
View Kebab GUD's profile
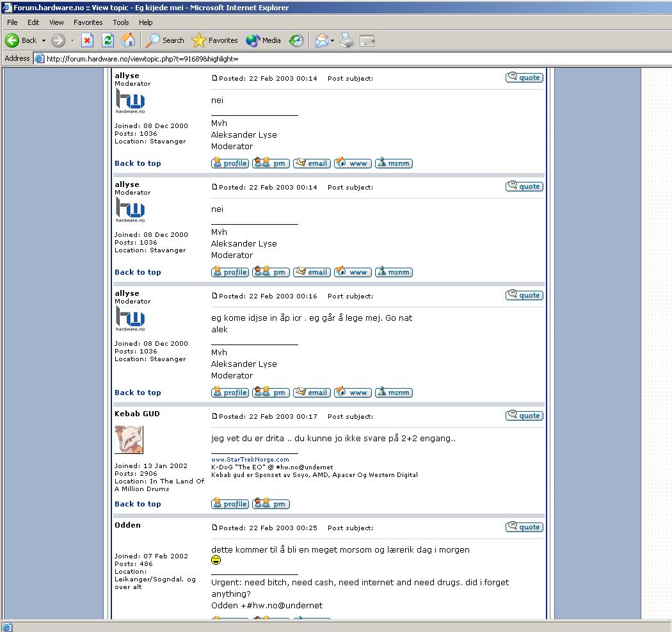[x=230, y=504]
